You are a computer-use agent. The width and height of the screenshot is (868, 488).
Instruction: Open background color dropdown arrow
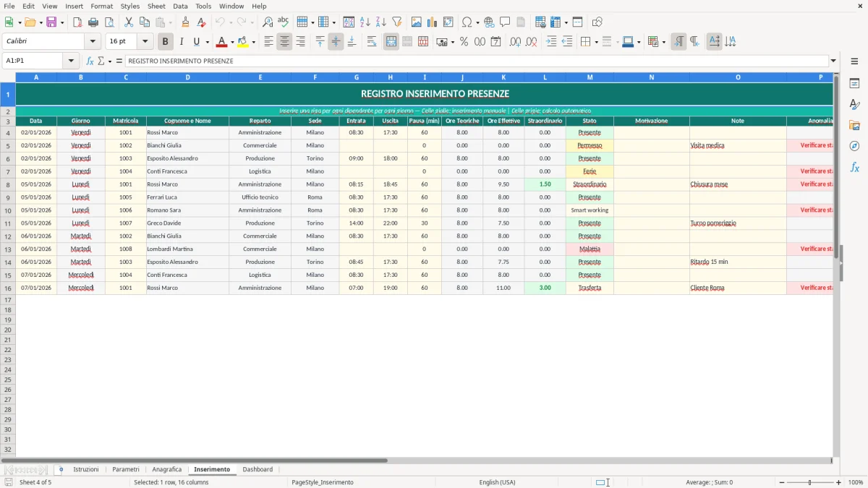point(255,42)
